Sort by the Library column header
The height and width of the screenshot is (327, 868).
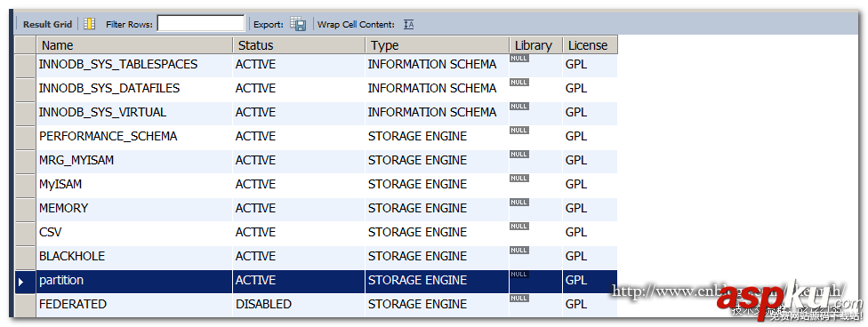pos(536,45)
